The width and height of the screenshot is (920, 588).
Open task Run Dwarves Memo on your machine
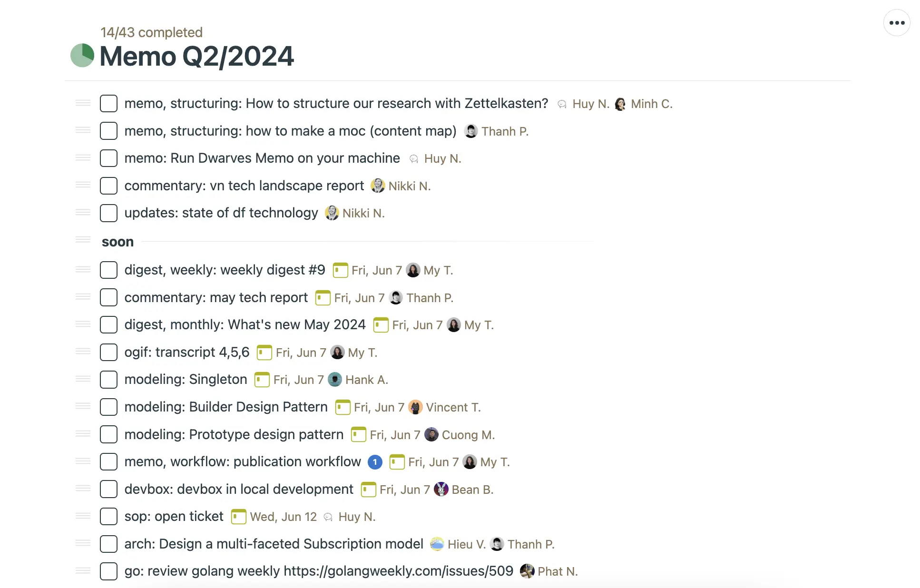pyautogui.click(x=262, y=158)
